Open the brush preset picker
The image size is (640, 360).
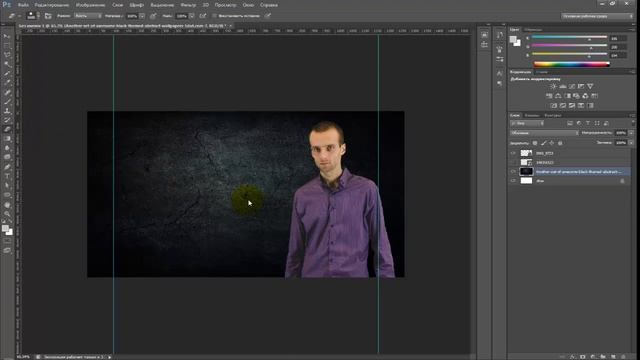click(33, 16)
